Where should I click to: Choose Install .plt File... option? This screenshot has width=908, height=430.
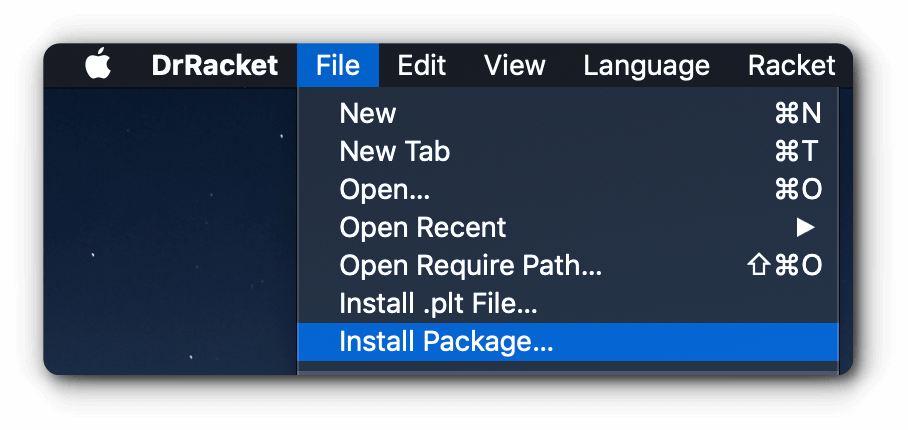point(439,304)
